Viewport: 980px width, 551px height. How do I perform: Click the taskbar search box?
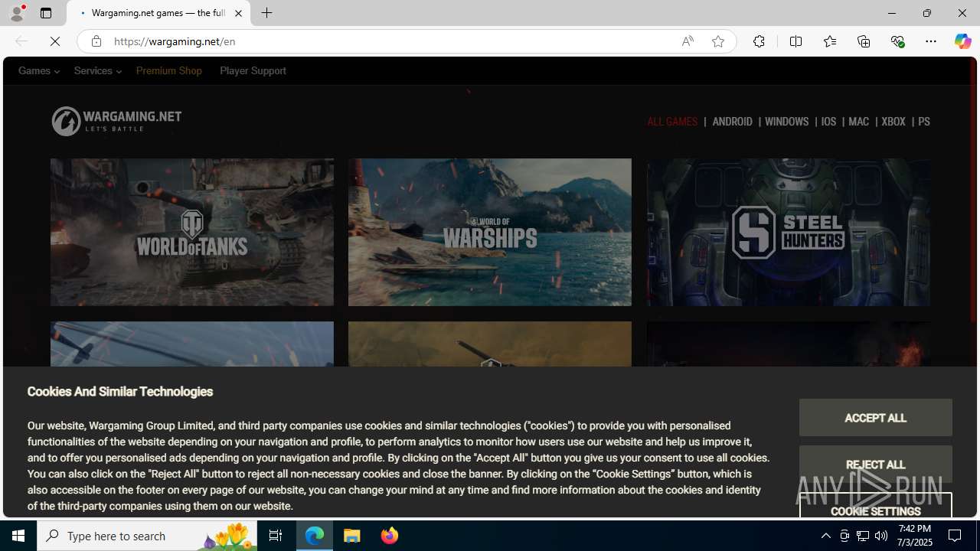coord(147,536)
